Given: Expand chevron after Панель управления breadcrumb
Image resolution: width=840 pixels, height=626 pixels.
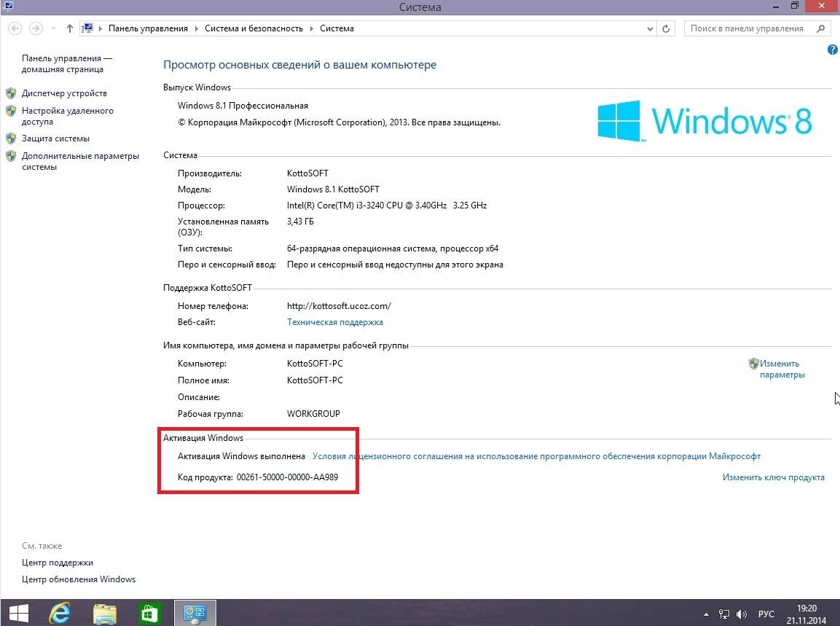Looking at the screenshot, I should pos(197,28).
